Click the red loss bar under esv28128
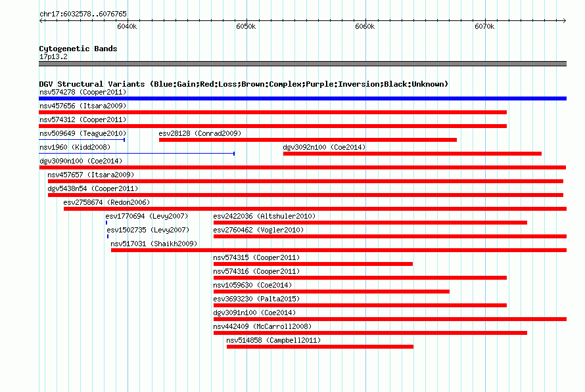The height and width of the screenshot is (392, 585). click(x=308, y=140)
